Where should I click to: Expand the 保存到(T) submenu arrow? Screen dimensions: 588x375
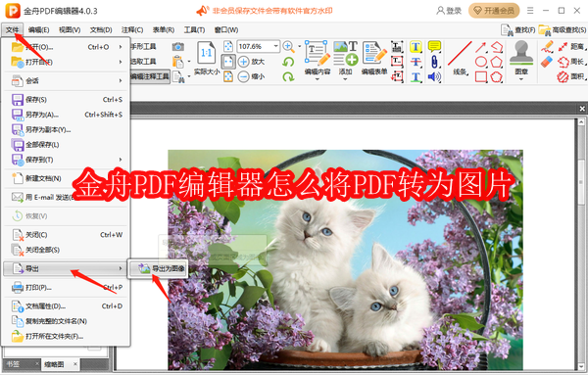click(121, 160)
